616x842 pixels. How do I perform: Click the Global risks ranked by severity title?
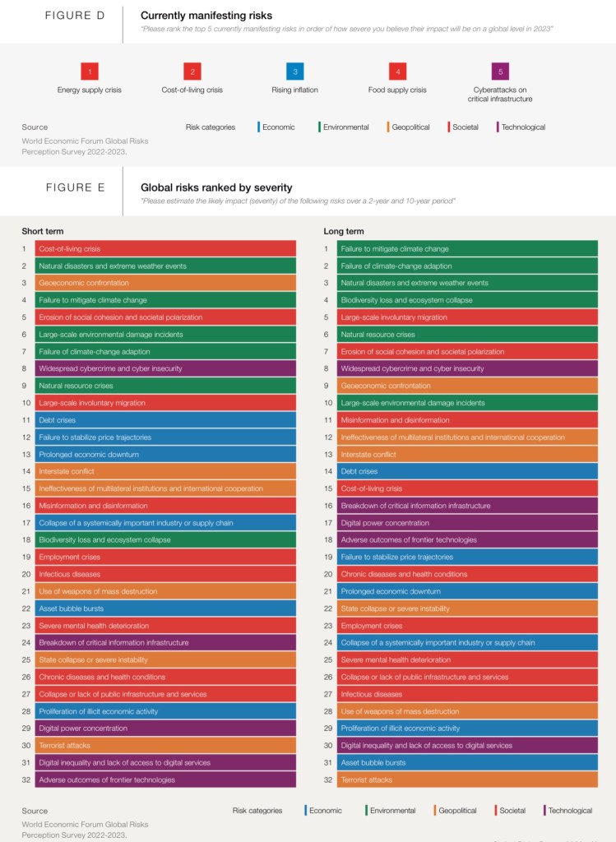click(216, 187)
